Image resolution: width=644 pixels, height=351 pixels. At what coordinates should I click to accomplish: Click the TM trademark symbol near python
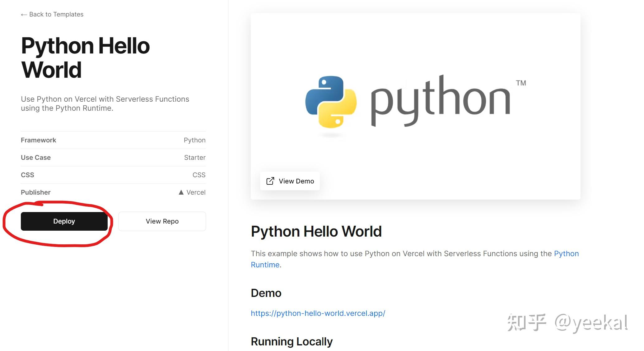point(521,83)
